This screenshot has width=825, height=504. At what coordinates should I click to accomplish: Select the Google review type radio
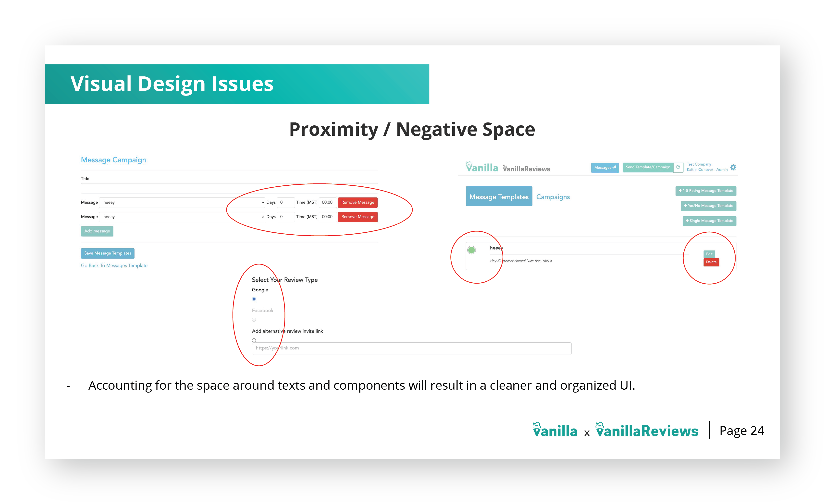coord(254,299)
